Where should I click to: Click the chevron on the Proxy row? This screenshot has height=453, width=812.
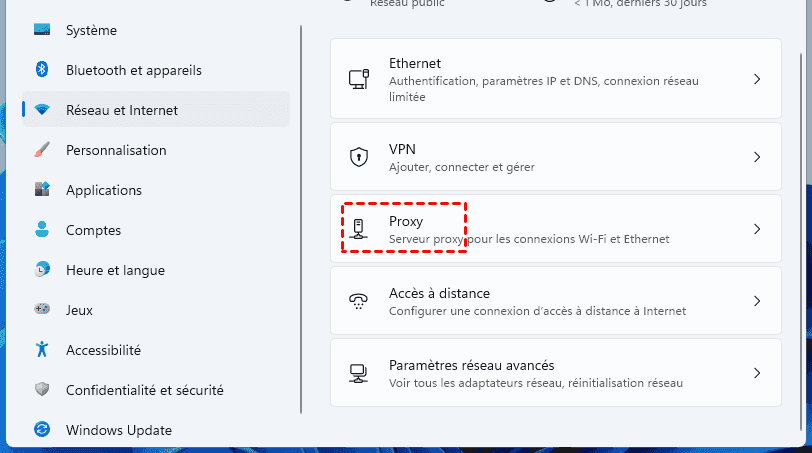[x=757, y=229]
